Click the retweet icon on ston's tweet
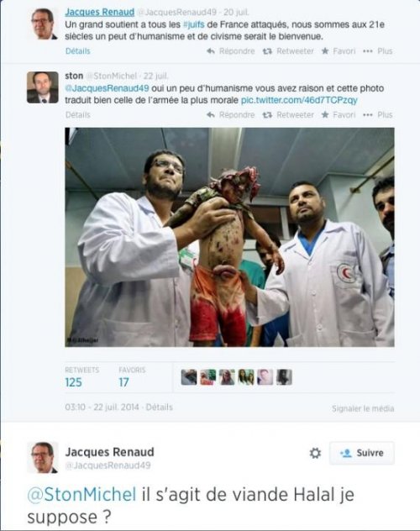 click(267, 115)
